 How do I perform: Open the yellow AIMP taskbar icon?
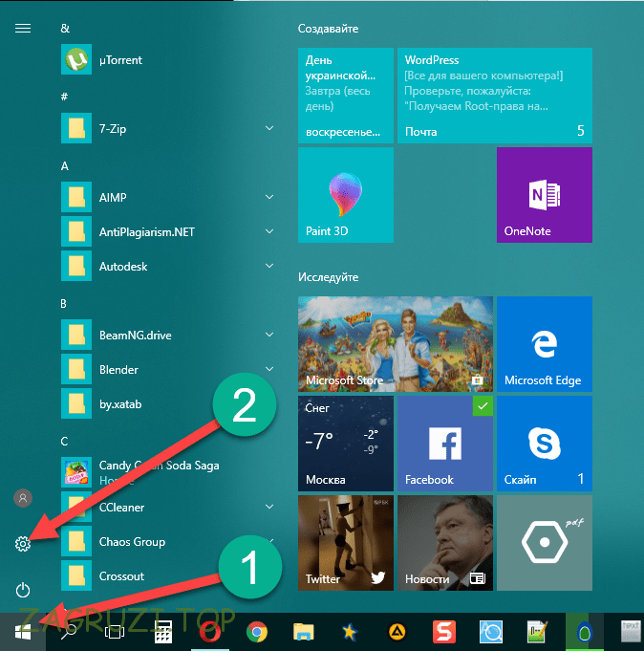pos(397,632)
